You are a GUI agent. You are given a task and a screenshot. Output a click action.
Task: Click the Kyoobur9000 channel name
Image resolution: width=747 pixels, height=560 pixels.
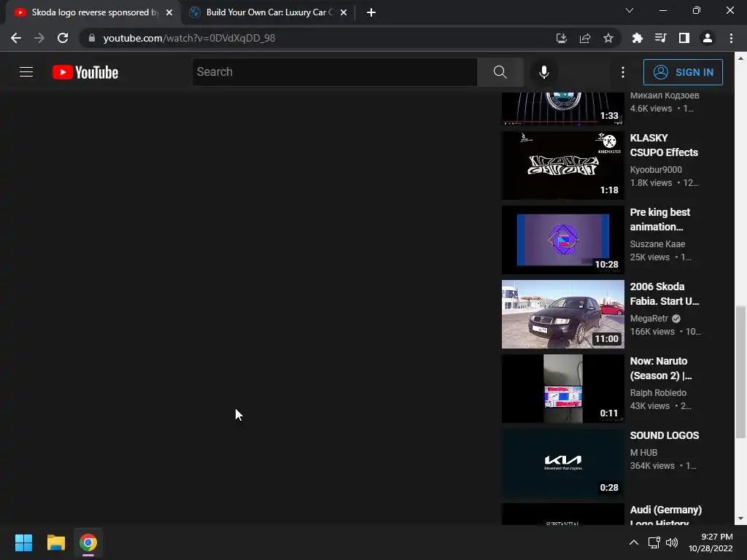click(x=656, y=169)
